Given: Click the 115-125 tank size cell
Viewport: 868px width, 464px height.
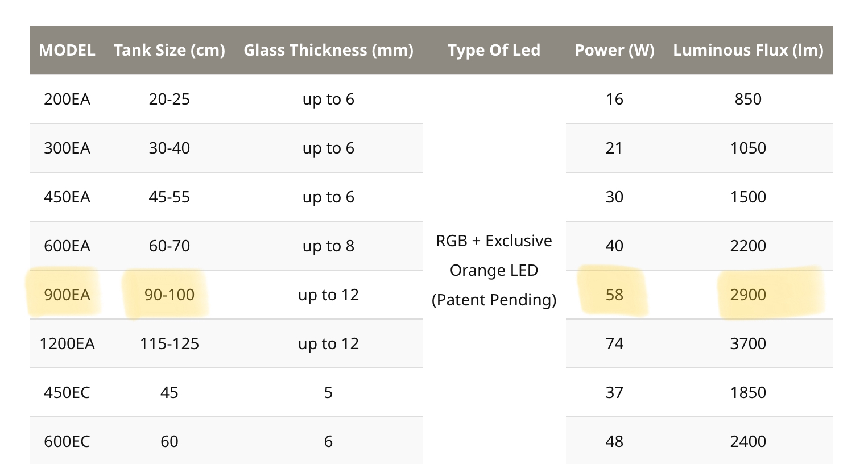Looking at the screenshot, I should point(170,343).
